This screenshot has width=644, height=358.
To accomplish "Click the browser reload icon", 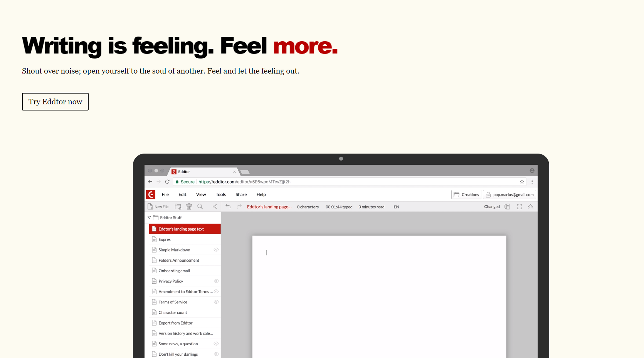I will point(167,182).
